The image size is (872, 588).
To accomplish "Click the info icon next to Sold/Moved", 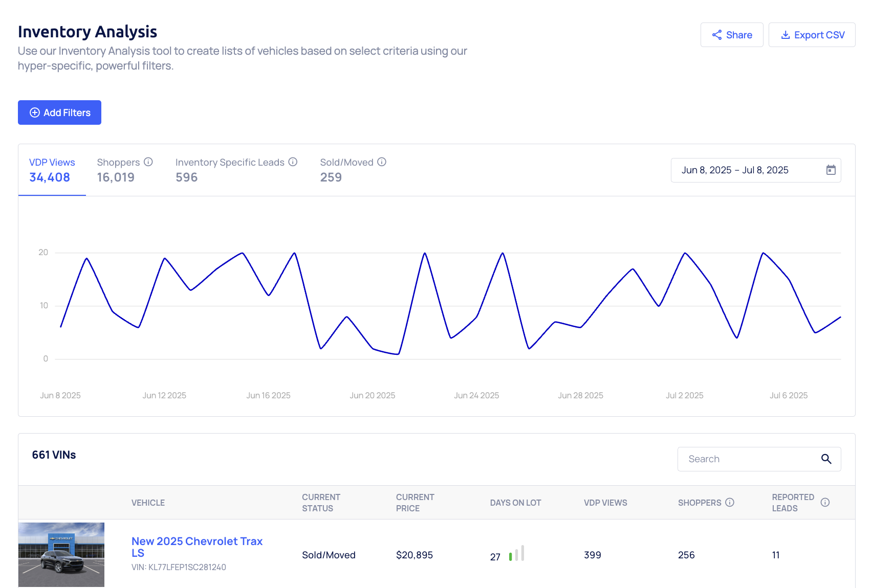I will [x=382, y=162].
